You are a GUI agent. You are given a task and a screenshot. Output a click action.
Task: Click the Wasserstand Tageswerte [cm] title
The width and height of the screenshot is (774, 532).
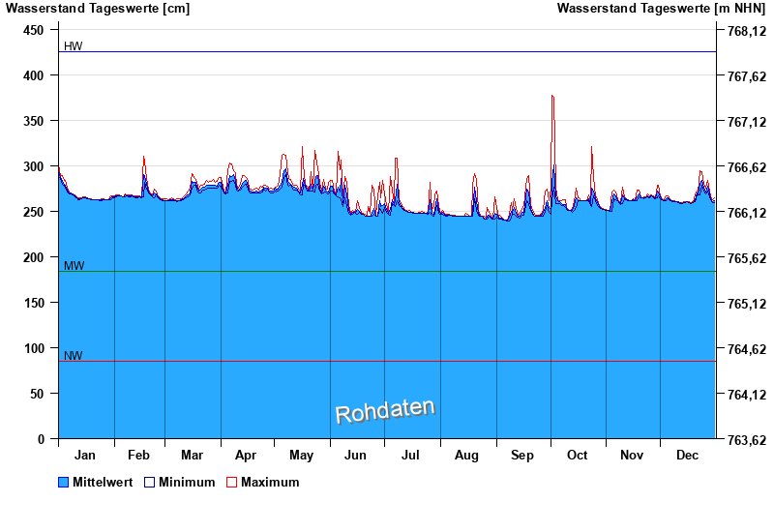click(98, 9)
